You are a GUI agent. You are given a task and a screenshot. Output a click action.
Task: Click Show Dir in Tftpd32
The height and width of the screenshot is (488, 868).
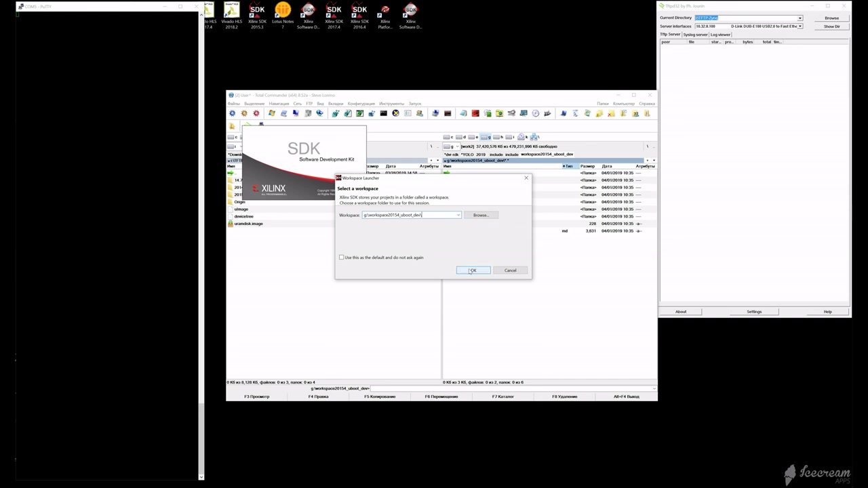832,26
